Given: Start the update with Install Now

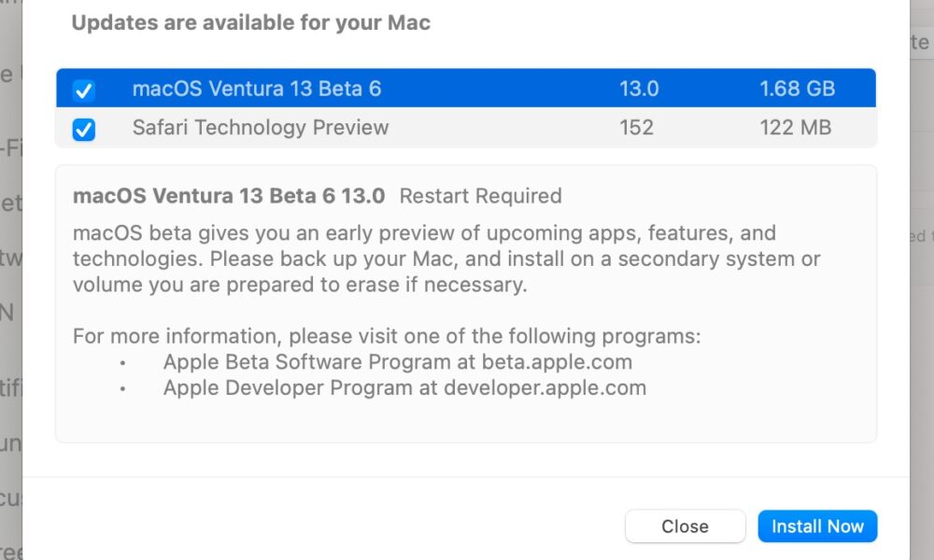Looking at the screenshot, I should [x=817, y=526].
